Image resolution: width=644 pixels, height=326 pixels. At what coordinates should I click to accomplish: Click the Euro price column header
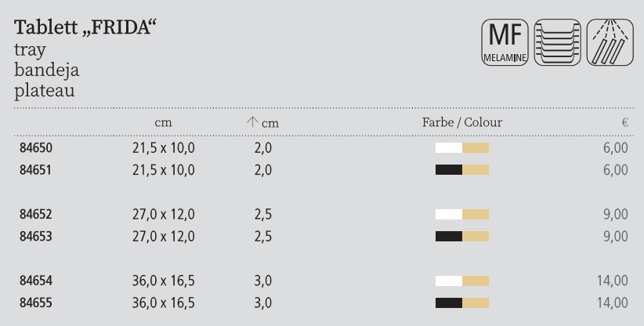(x=625, y=122)
